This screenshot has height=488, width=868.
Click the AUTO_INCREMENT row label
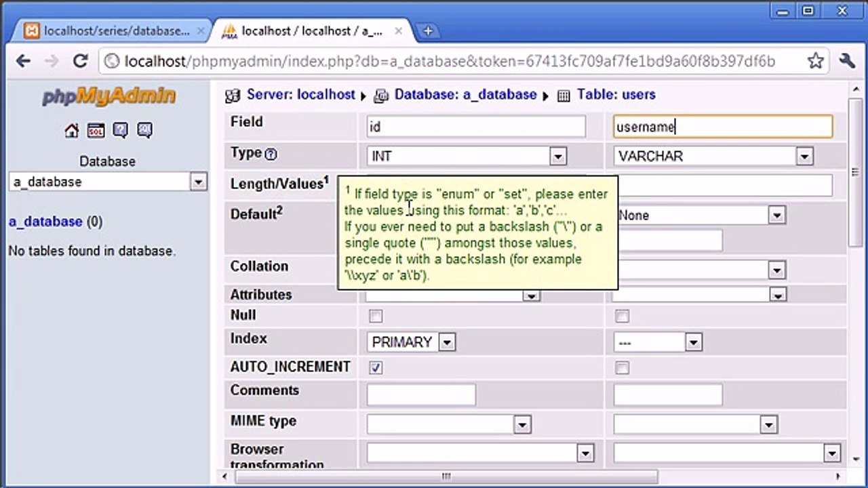click(290, 367)
